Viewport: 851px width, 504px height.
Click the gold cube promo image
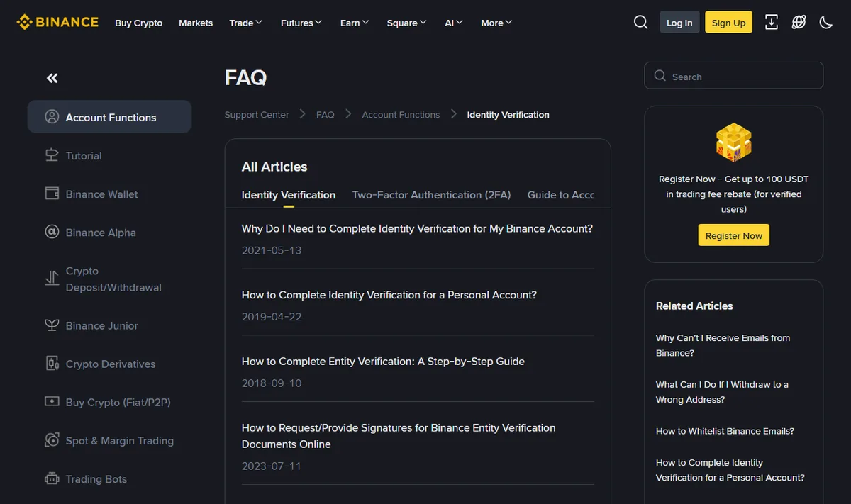tap(733, 142)
